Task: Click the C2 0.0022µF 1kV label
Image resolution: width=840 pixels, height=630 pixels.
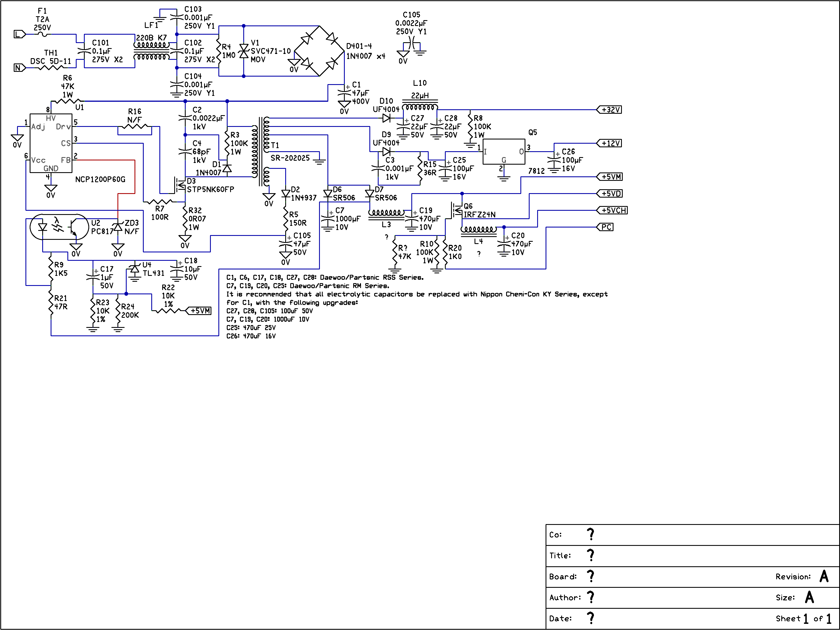Action: click(x=209, y=119)
